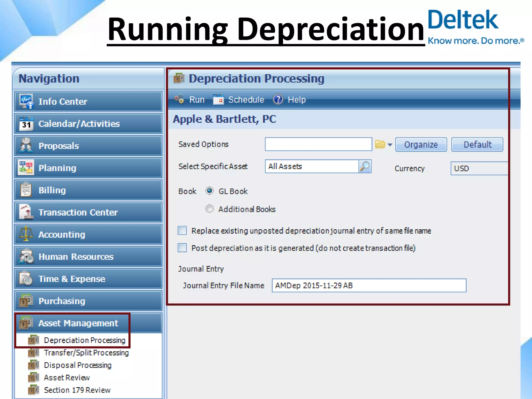Click the icon beside Section 179 Review
This screenshot has height=399, width=532.
click(x=34, y=390)
